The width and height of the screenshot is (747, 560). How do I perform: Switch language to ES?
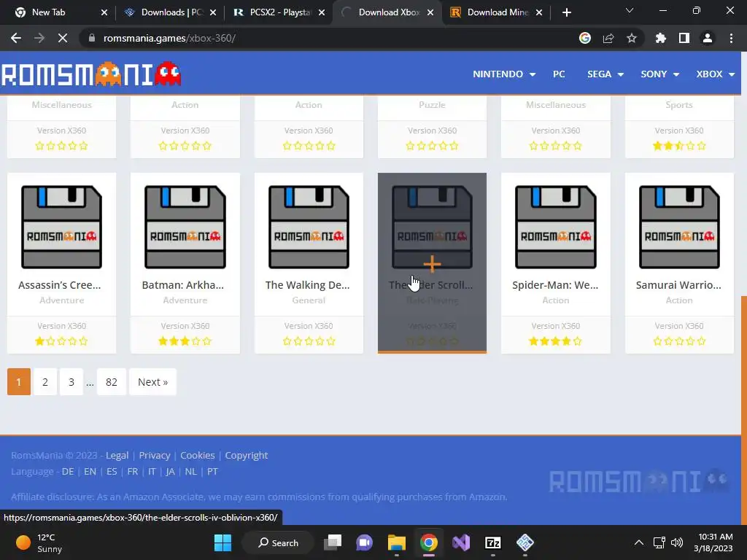(x=112, y=472)
